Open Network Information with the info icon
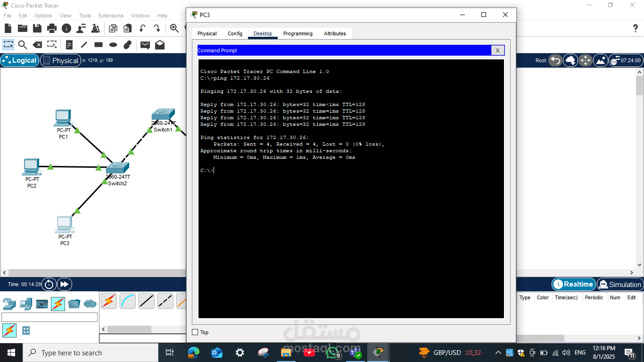The width and height of the screenshot is (644, 362). click(x=66, y=28)
